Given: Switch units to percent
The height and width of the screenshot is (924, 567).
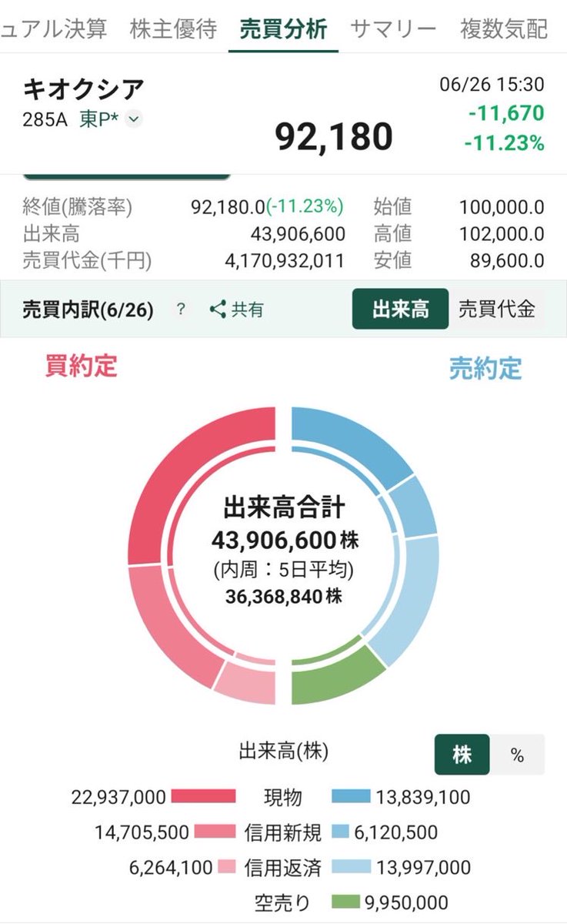Looking at the screenshot, I should (x=517, y=755).
